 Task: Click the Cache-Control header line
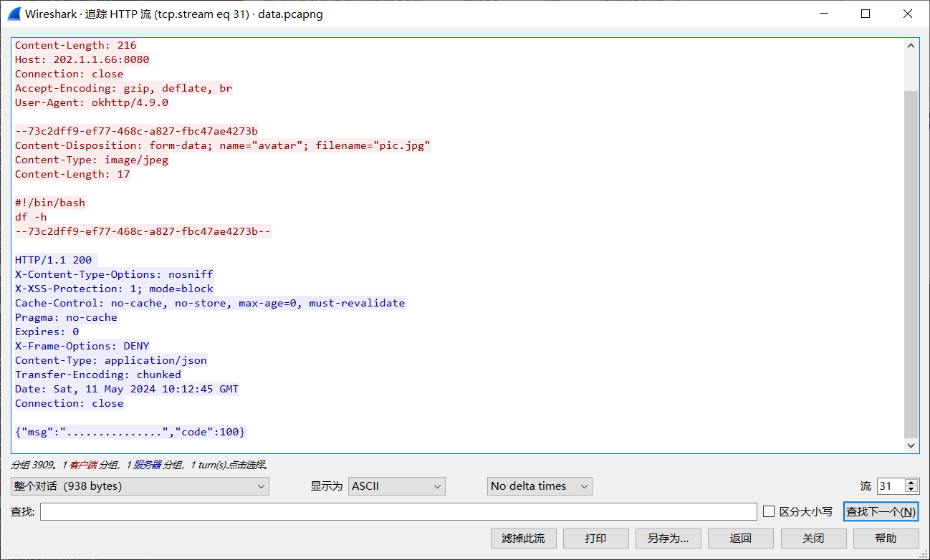point(210,303)
